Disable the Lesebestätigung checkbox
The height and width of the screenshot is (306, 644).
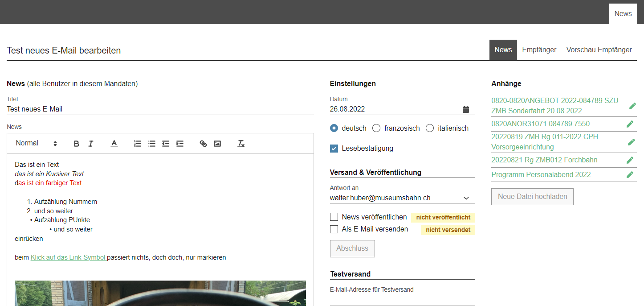point(334,148)
